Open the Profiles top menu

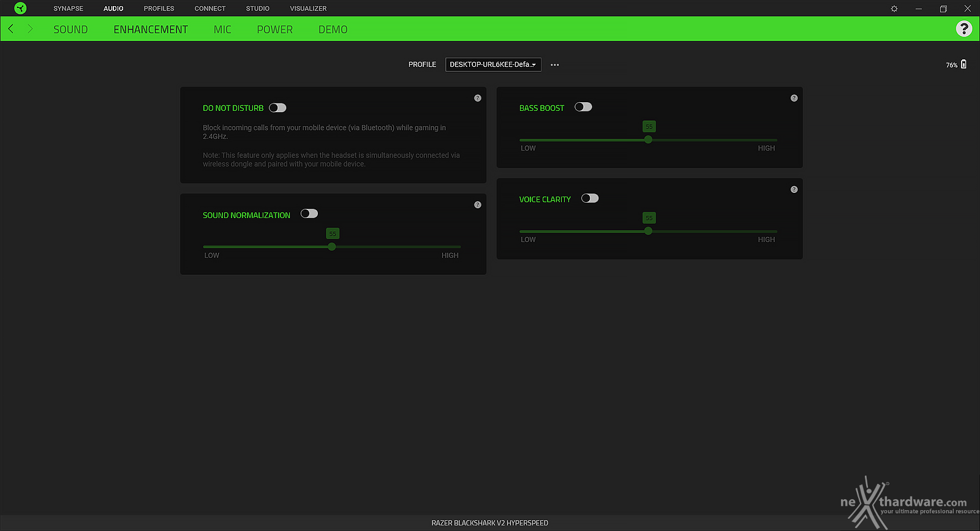[x=159, y=9]
